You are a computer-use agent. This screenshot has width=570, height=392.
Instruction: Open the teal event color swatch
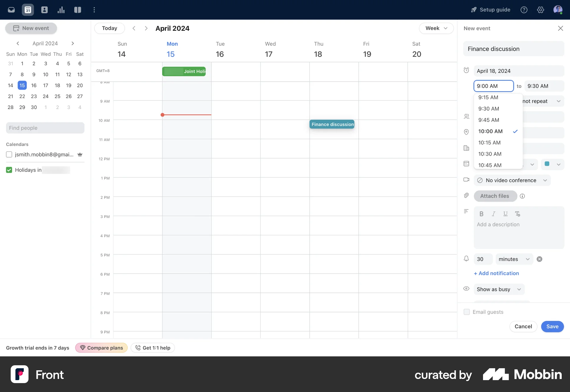click(552, 164)
